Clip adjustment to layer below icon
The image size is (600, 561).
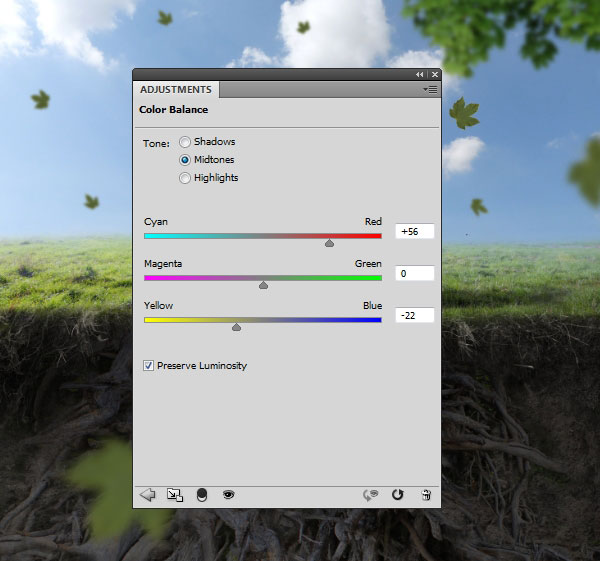click(x=202, y=495)
